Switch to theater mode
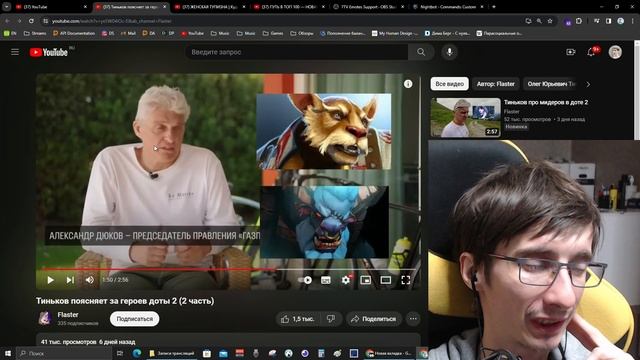 pos(386,280)
